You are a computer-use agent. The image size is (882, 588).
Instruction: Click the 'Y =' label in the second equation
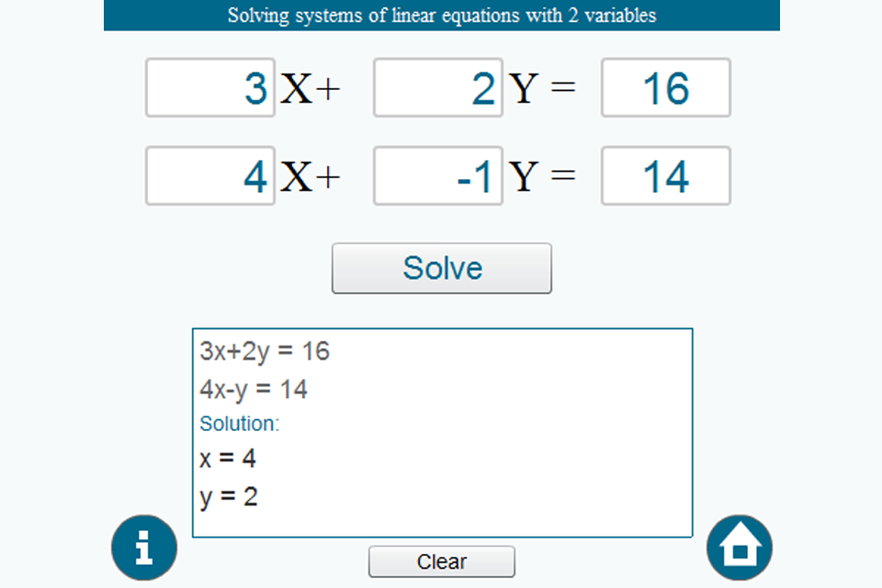[543, 176]
